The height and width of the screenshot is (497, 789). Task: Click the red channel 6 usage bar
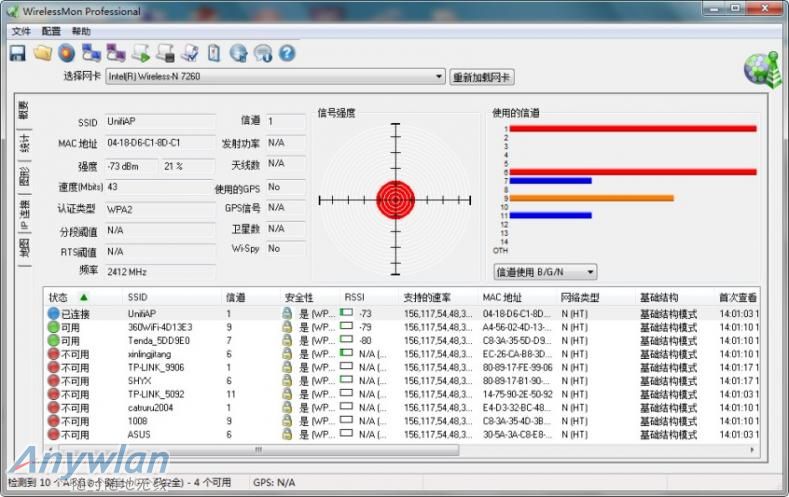[633, 172]
